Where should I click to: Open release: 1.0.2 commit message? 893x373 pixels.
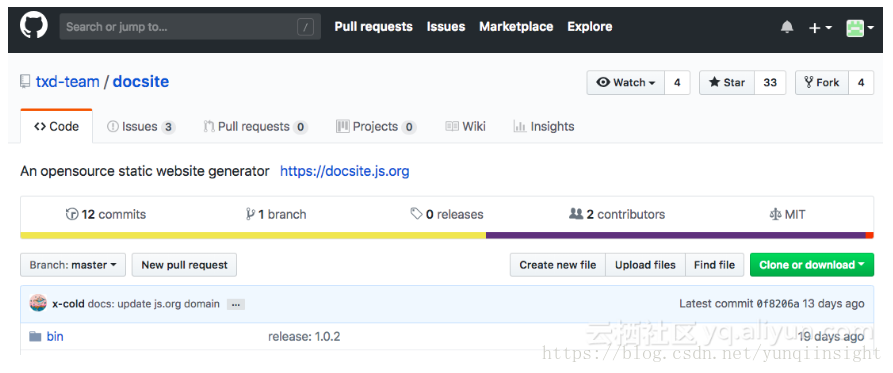pyautogui.click(x=304, y=337)
